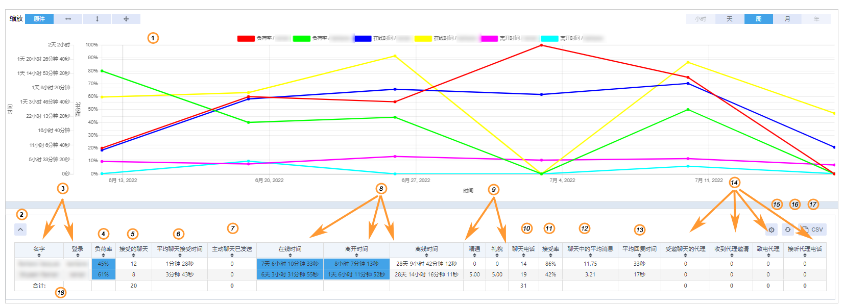Toggle red 负荷率 legend series
This screenshot has height=306, width=868.
(264, 38)
